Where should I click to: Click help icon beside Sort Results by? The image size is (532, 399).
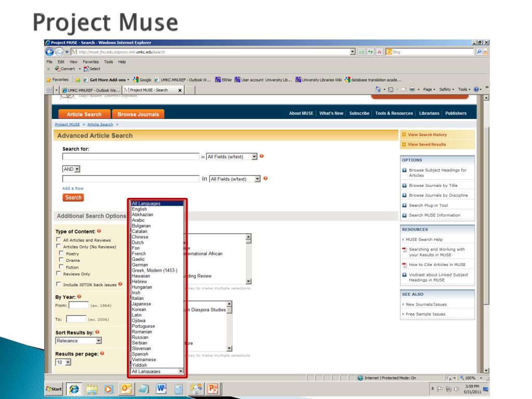click(97, 332)
